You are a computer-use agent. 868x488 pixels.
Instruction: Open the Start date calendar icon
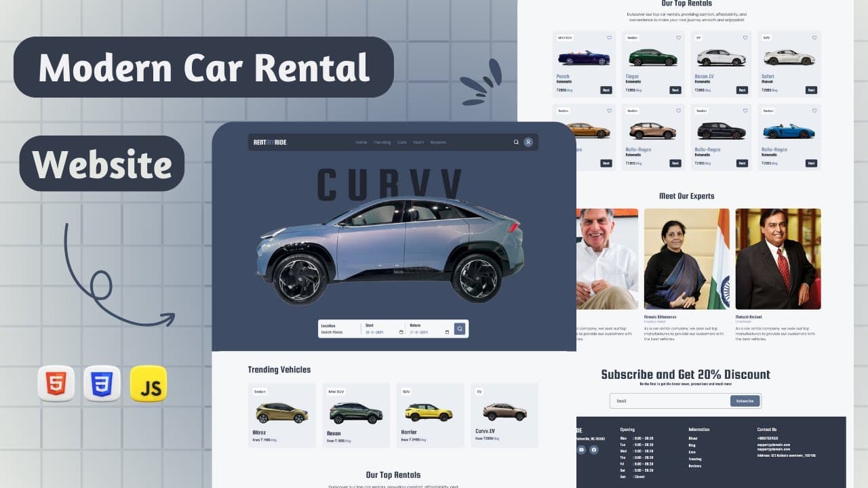[400, 331]
